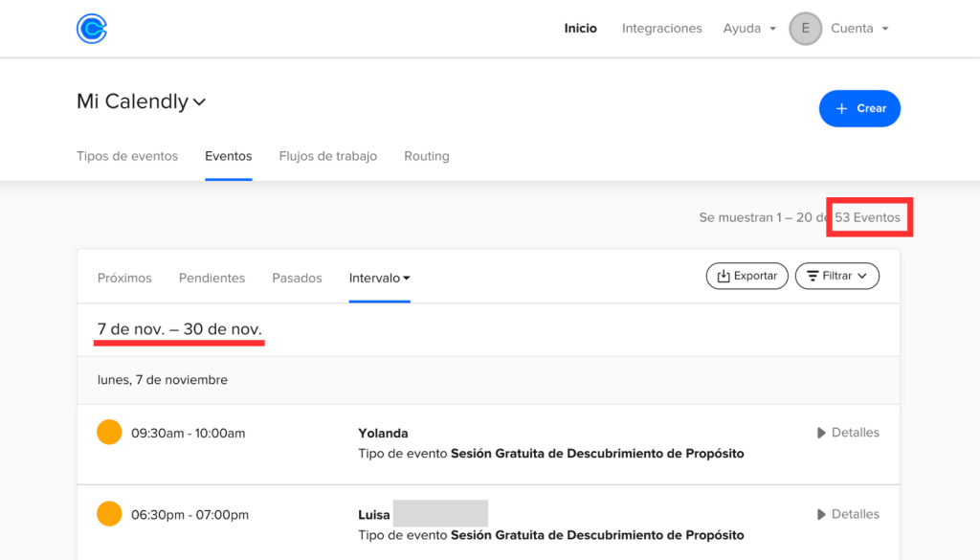Image resolution: width=980 pixels, height=560 pixels.
Task: Show Próximos events
Action: (124, 278)
